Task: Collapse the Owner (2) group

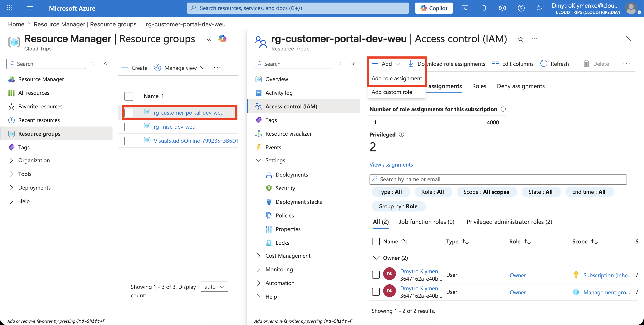Action: 376,257
